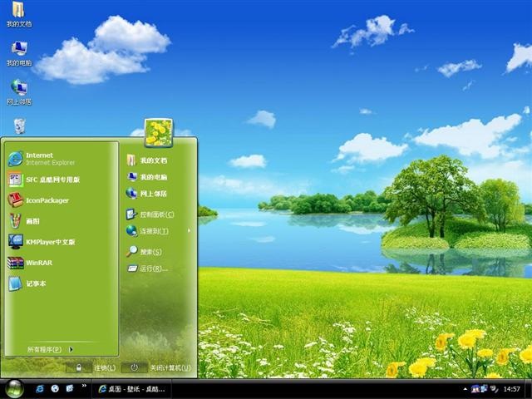Open Internet Explorer from the Start menu
The image size is (532, 399).
tap(61, 159)
